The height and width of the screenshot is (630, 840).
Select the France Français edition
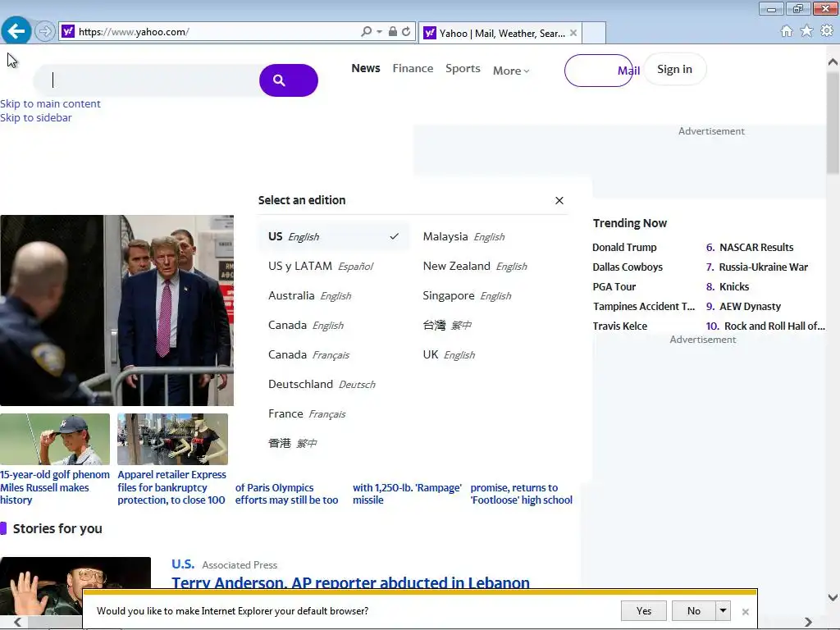(x=307, y=413)
